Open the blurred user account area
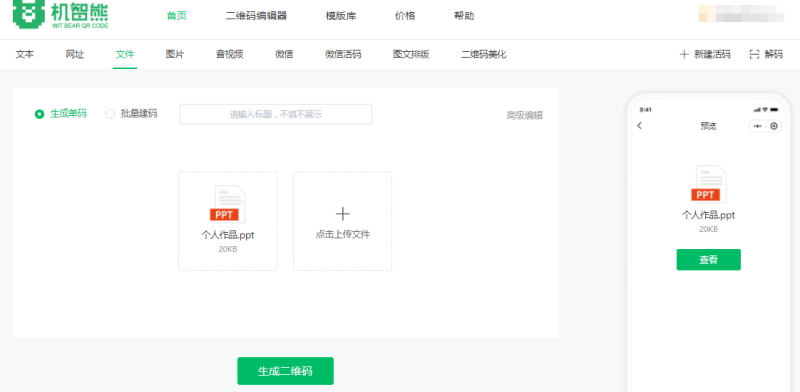This screenshot has width=800, height=392. (741, 14)
